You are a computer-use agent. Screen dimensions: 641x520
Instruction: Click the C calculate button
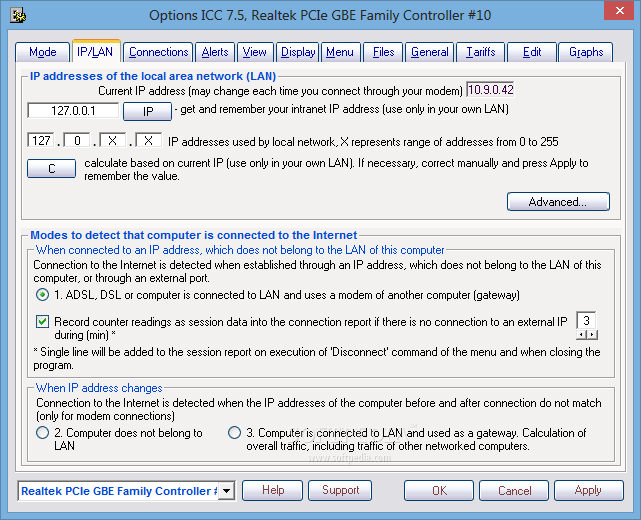52,168
